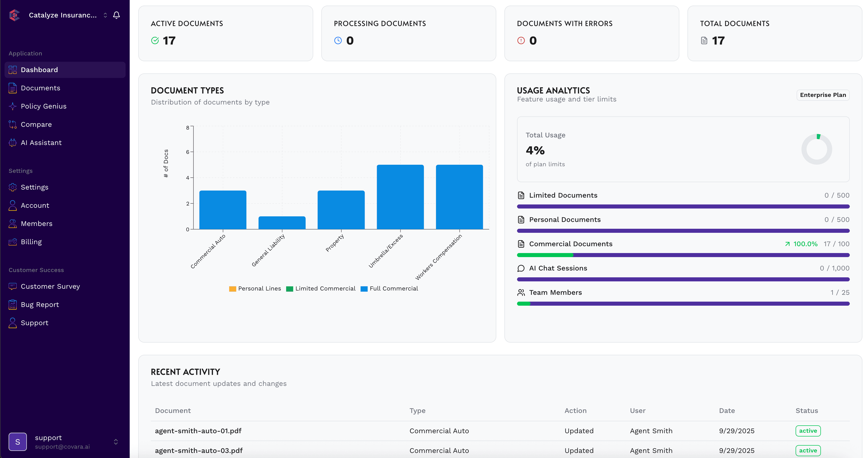Open the Support menu item

[34, 323]
